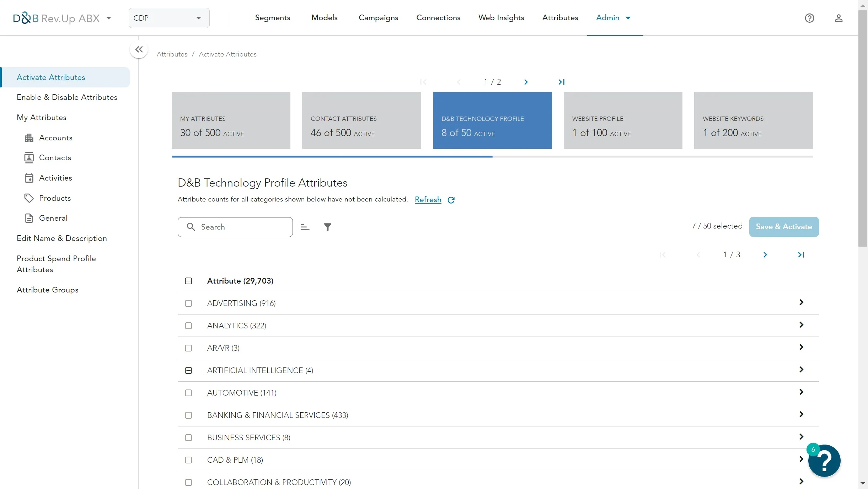
Task: Check the ANALYTICS (322) checkbox
Action: pyautogui.click(x=188, y=326)
